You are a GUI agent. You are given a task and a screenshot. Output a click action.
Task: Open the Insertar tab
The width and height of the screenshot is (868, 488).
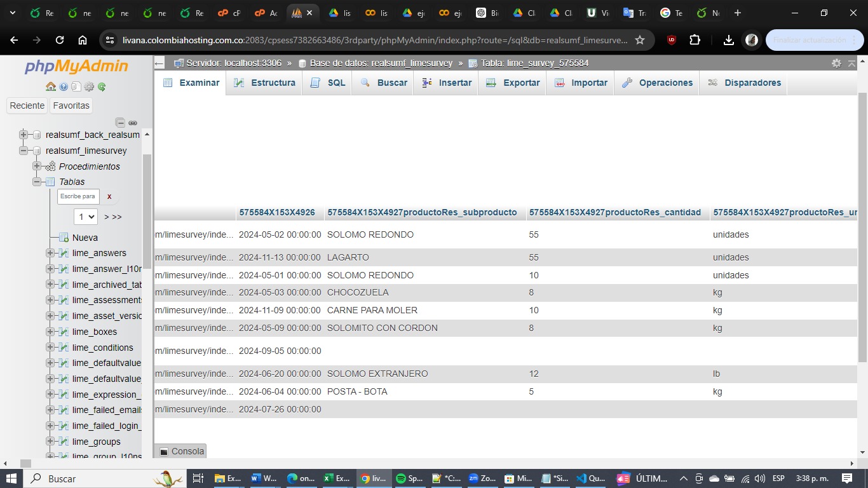click(x=446, y=83)
